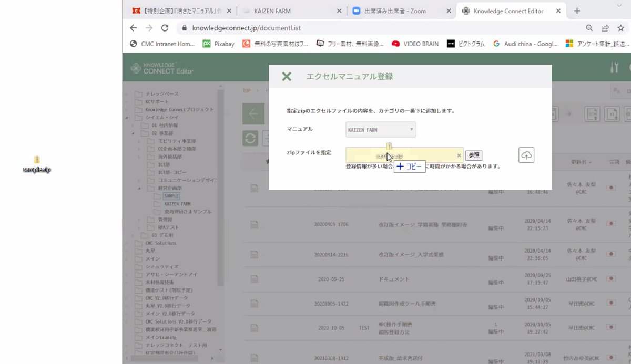
Task: Click the green back arrow button
Action: (253, 113)
